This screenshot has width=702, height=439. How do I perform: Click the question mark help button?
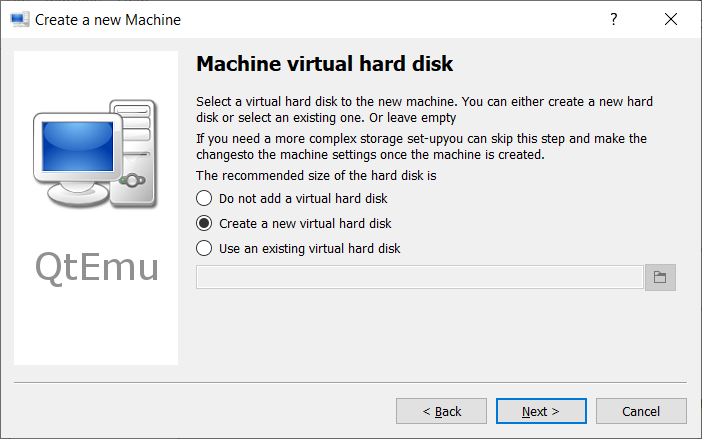click(x=613, y=19)
